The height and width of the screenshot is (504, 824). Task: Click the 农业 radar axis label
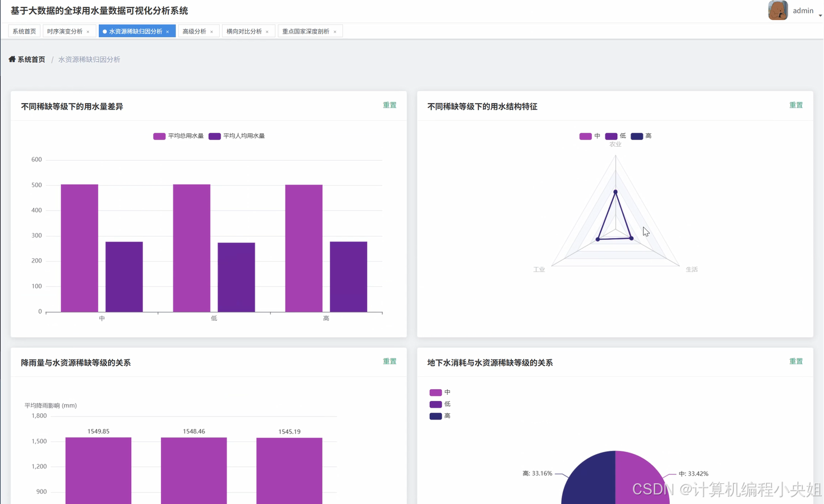click(615, 144)
